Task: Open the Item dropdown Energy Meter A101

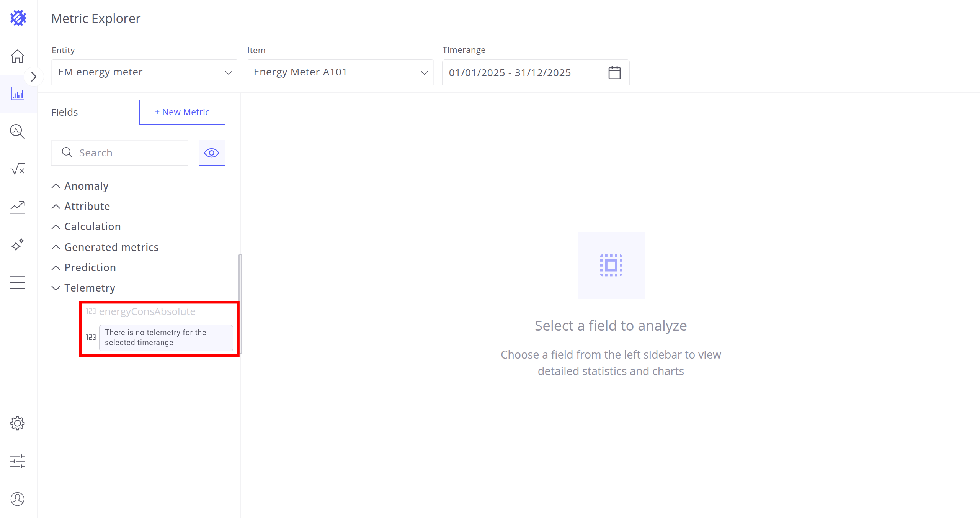Action: pos(340,72)
